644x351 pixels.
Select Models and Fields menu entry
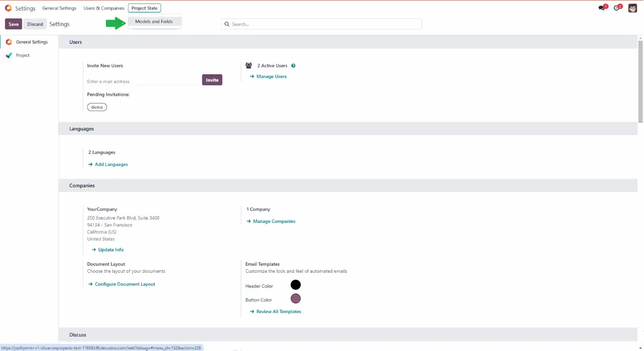pyautogui.click(x=154, y=21)
